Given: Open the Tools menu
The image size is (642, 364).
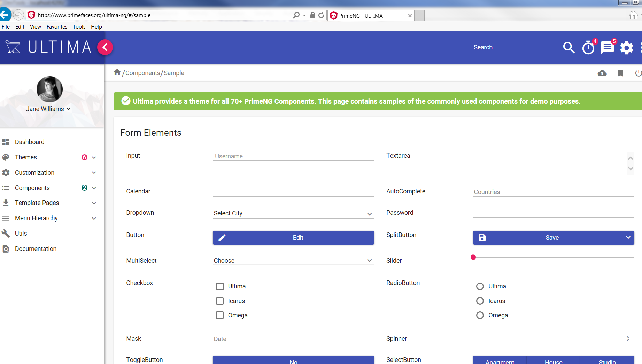Looking at the screenshot, I should [79, 27].
